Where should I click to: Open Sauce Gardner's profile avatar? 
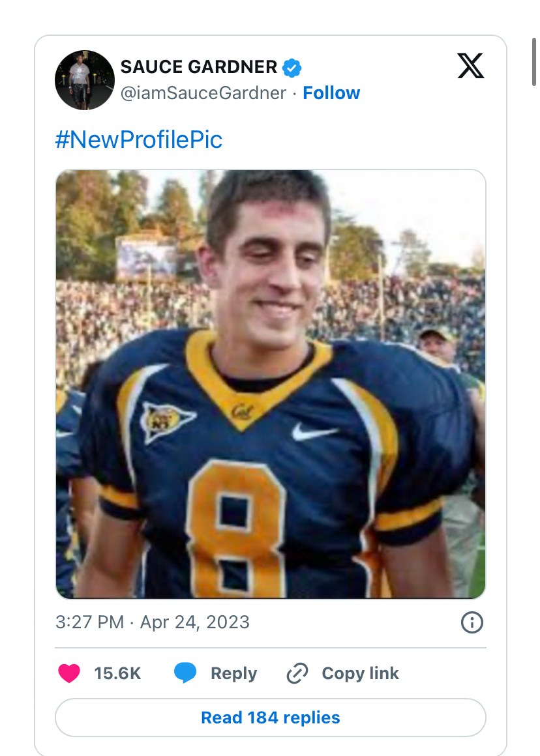pyautogui.click(x=85, y=80)
